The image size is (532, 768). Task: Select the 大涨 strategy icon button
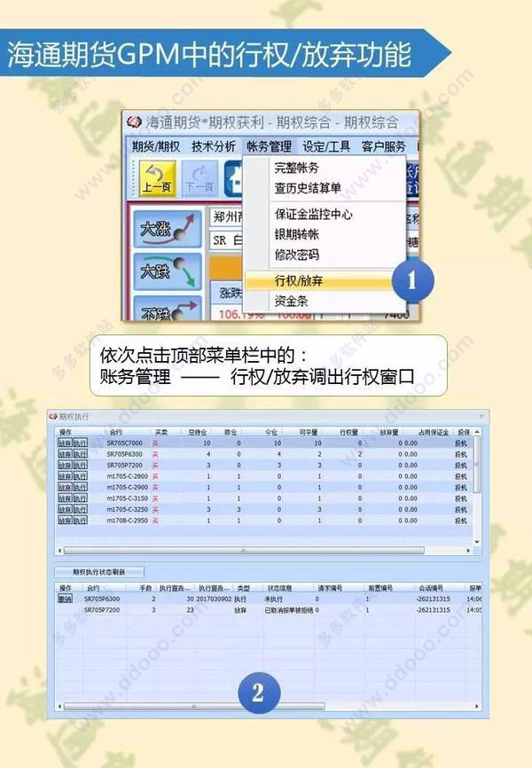point(167,229)
